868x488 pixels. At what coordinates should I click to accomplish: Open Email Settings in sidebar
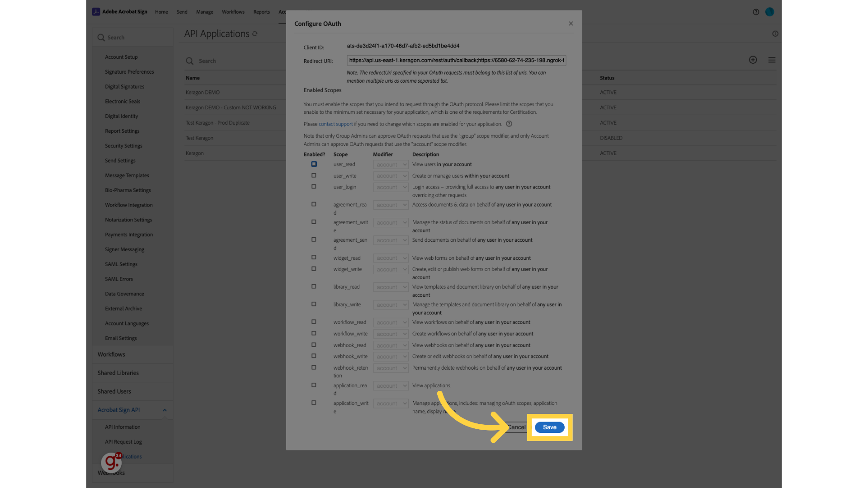point(121,338)
